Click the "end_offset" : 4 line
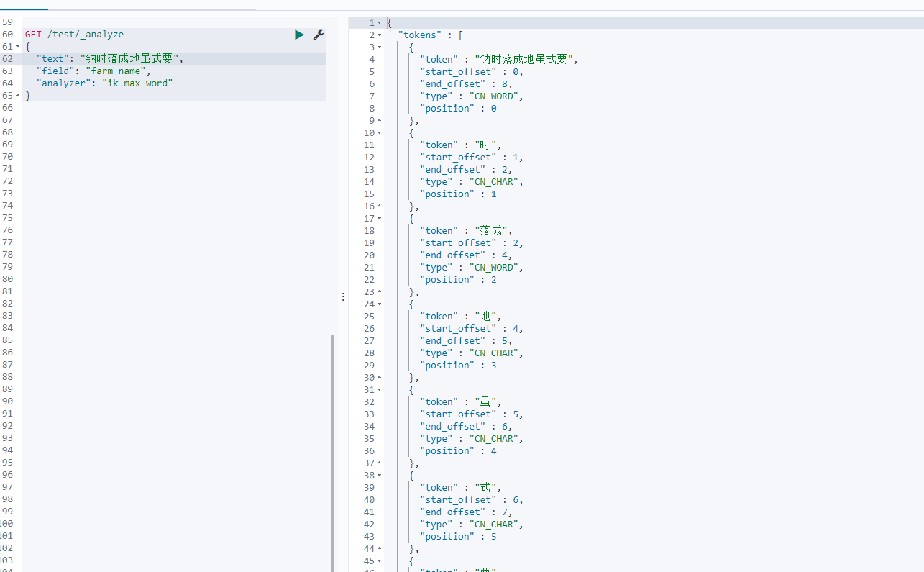924x572 pixels. pyautogui.click(x=466, y=255)
